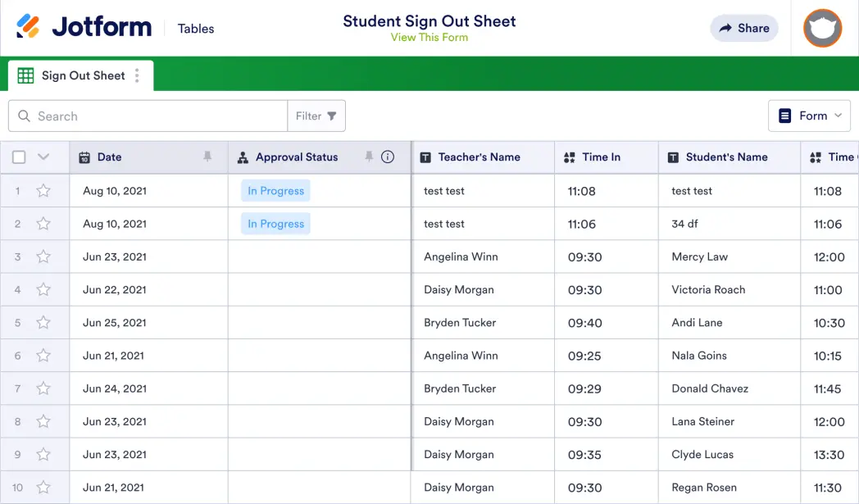Image resolution: width=859 pixels, height=504 pixels.
Task: Favorite the first test test row
Action: point(43,190)
